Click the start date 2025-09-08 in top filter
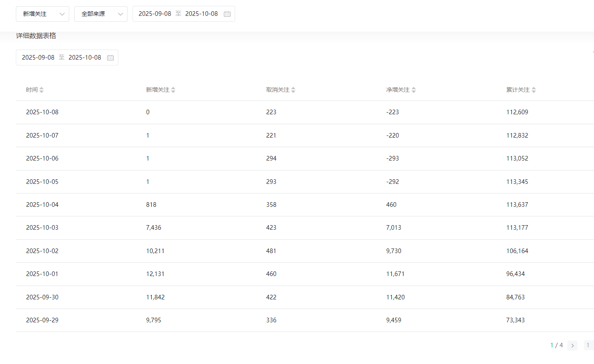594x364 pixels. click(155, 14)
